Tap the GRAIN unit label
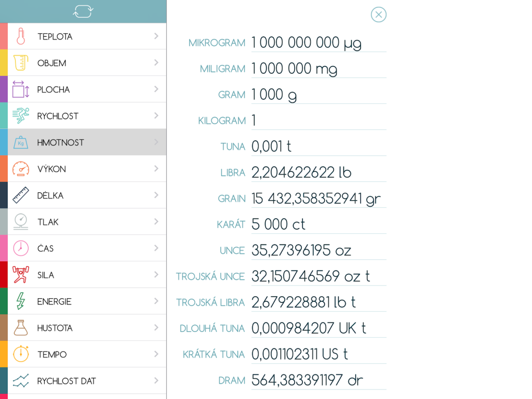Screen dimensions: 532x399 232,198
